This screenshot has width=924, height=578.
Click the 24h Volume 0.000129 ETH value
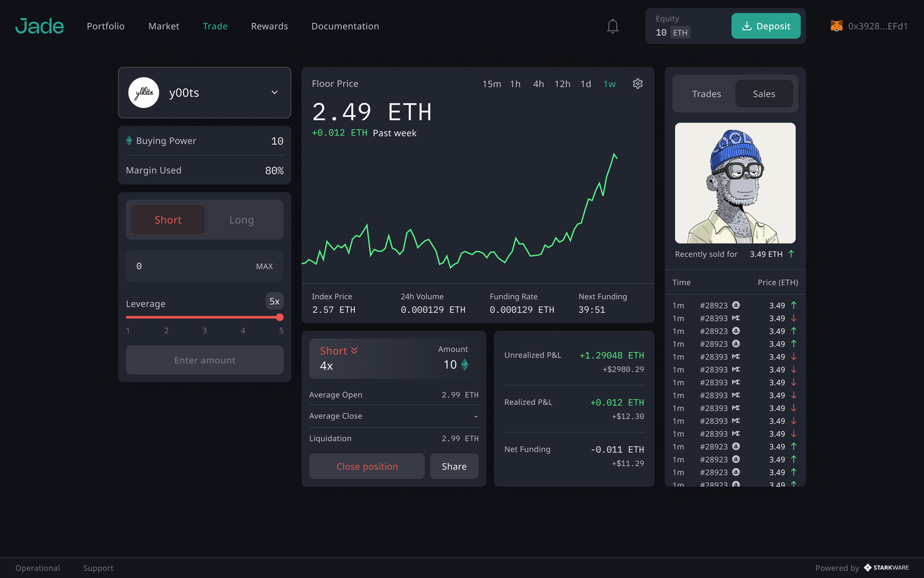[433, 310]
